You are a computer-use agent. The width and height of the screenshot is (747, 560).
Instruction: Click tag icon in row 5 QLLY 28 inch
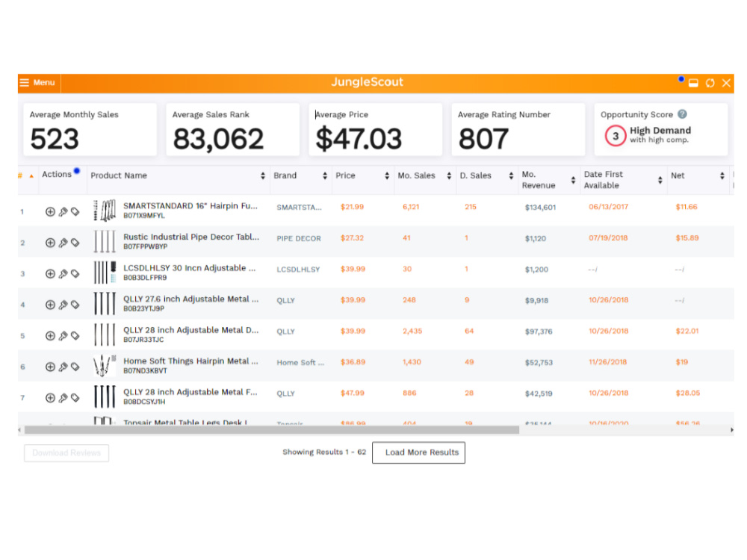click(x=75, y=336)
